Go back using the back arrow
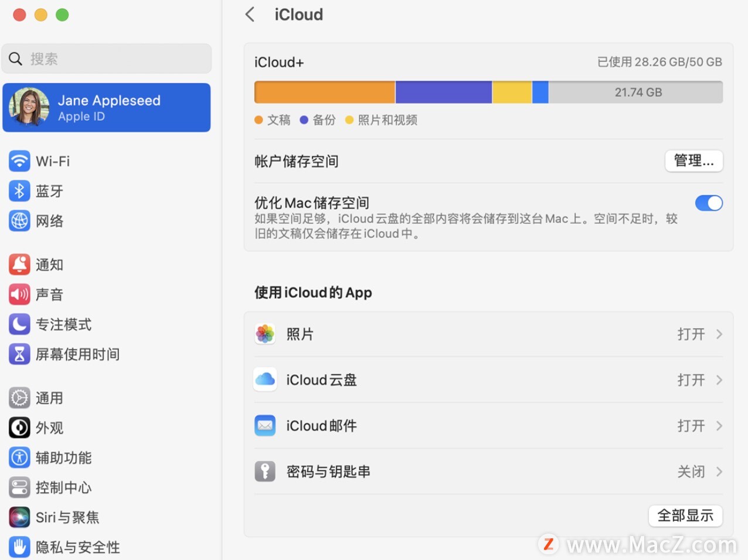The width and height of the screenshot is (748, 560). tap(250, 15)
